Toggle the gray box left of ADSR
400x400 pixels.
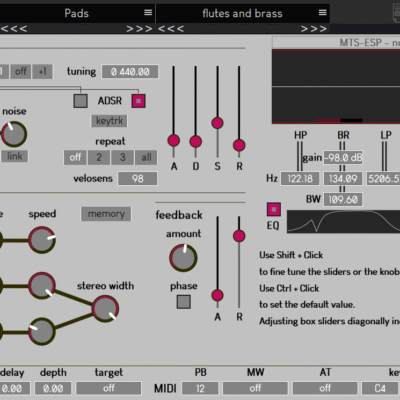click(80, 101)
